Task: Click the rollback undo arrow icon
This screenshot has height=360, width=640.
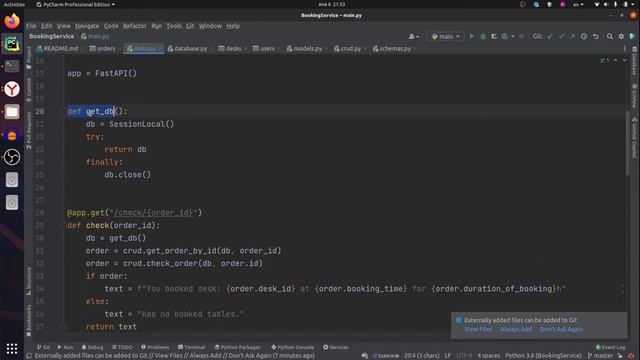Action: 596,36
